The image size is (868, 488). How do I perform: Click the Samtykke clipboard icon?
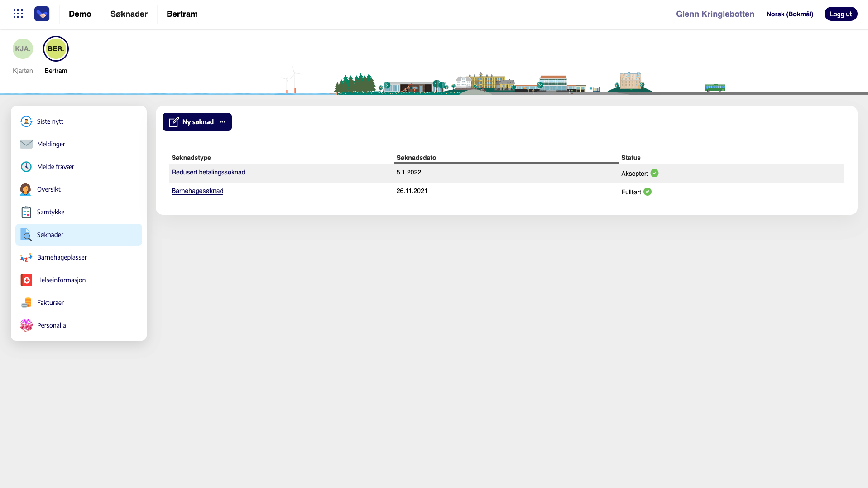click(26, 212)
